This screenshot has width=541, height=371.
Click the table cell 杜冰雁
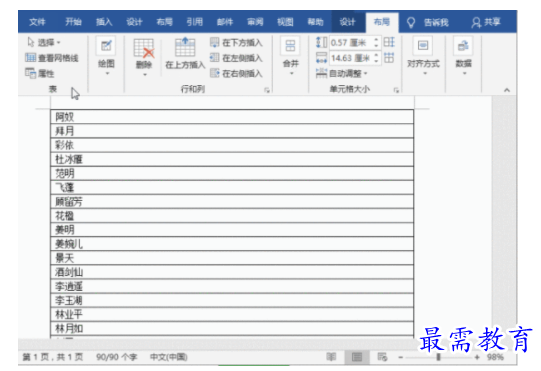pyautogui.click(x=232, y=159)
